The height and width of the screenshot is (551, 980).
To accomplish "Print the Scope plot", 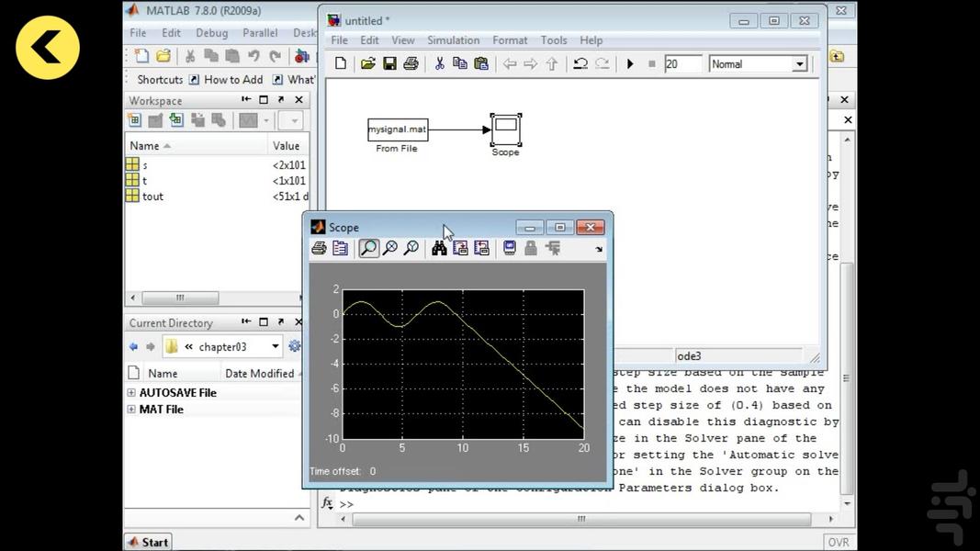I will pyautogui.click(x=319, y=248).
